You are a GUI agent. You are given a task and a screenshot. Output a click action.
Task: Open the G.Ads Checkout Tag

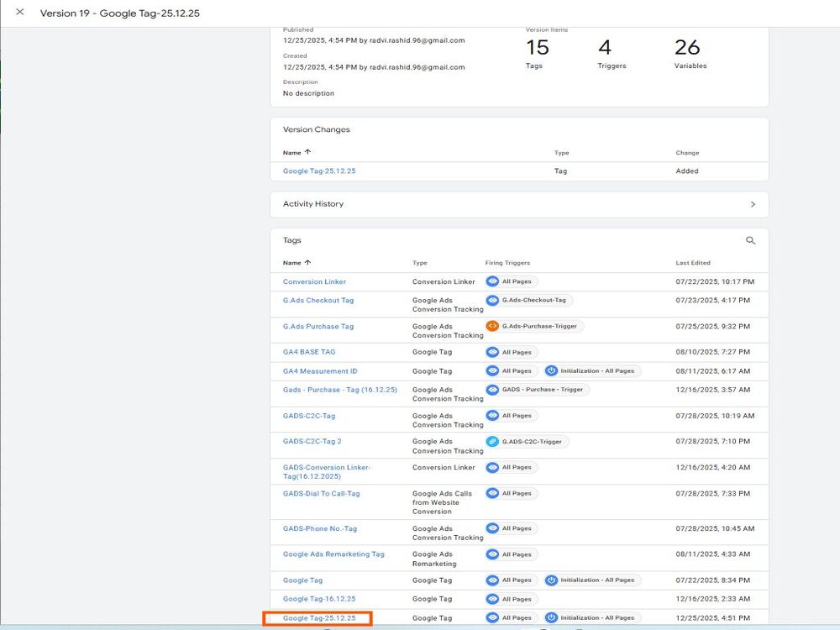[318, 301]
